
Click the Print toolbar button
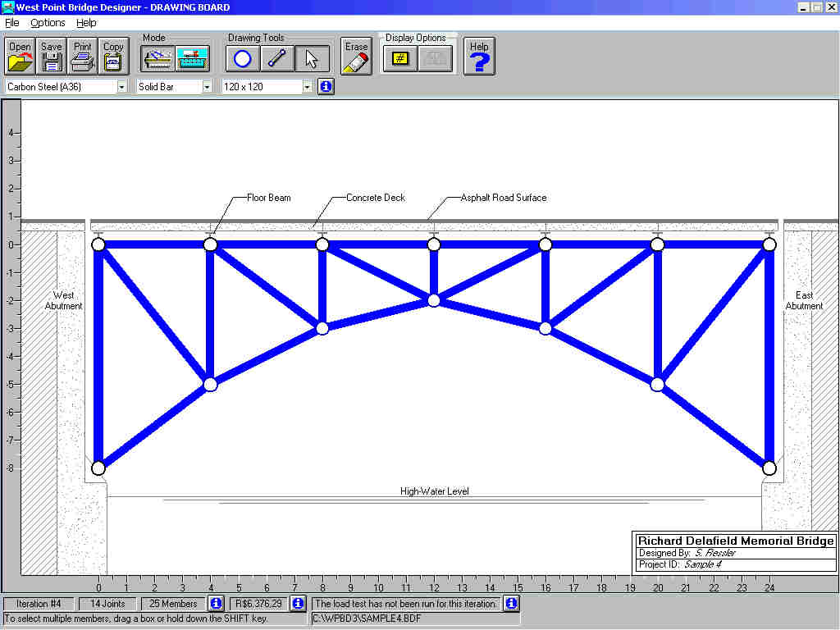(82, 57)
